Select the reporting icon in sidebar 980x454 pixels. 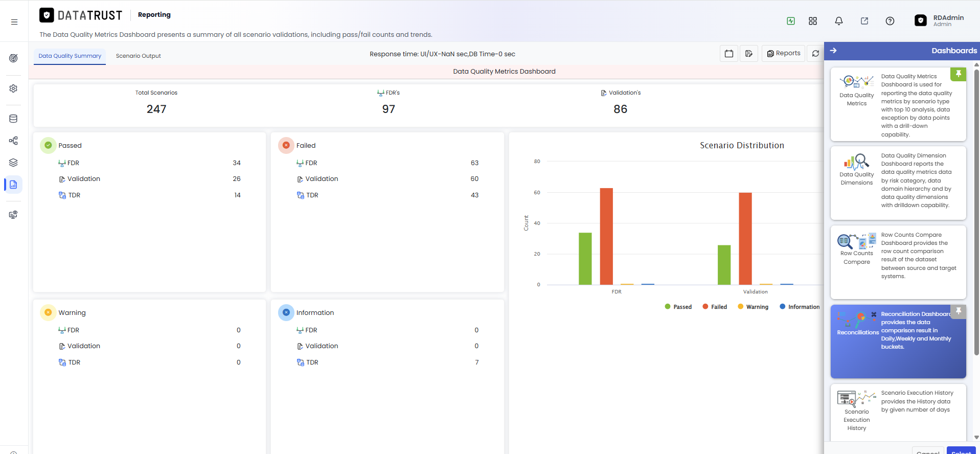[x=13, y=185]
